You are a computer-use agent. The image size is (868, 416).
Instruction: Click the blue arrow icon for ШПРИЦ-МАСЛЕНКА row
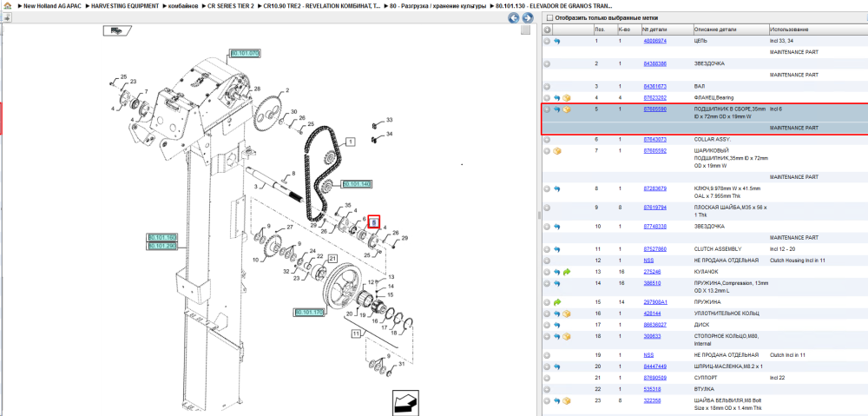(x=557, y=366)
